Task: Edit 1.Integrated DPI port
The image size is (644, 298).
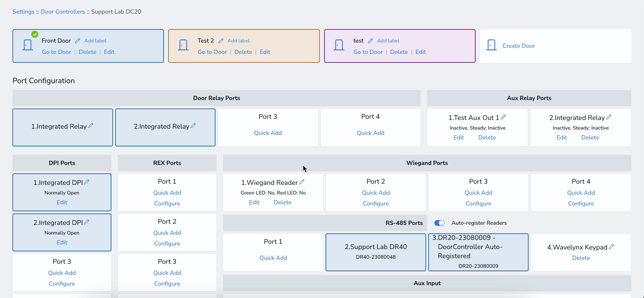Action: pyautogui.click(x=62, y=202)
